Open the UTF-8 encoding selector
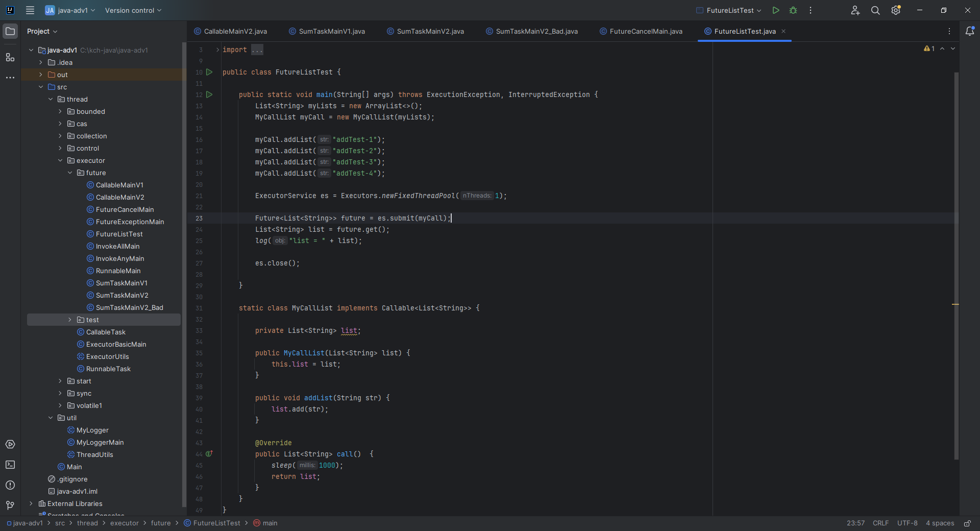 click(x=908, y=523)
